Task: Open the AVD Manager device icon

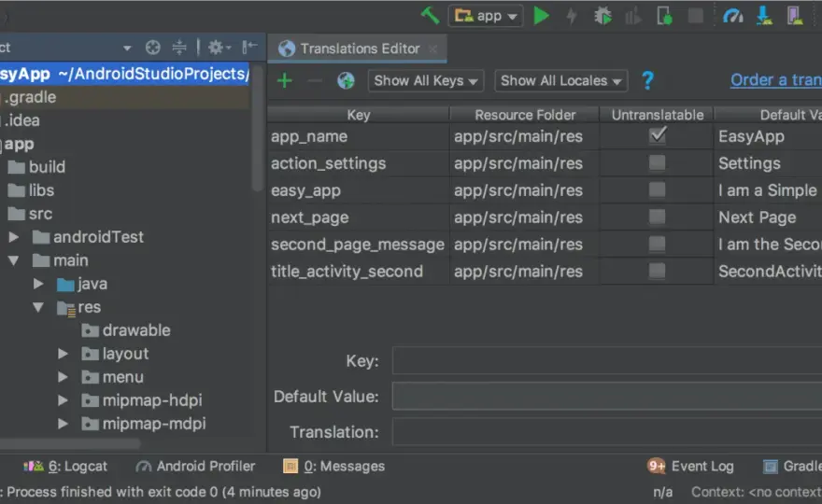Action: [795, 16]
